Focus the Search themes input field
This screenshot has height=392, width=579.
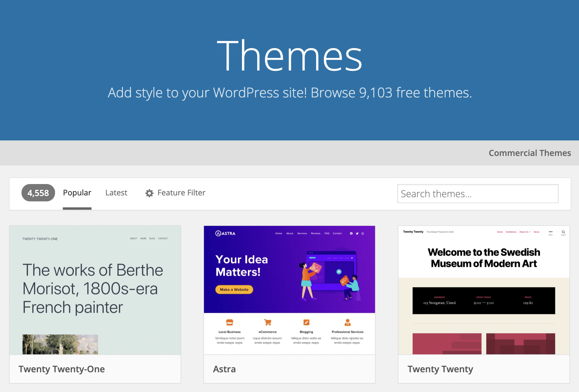point(478,194)
